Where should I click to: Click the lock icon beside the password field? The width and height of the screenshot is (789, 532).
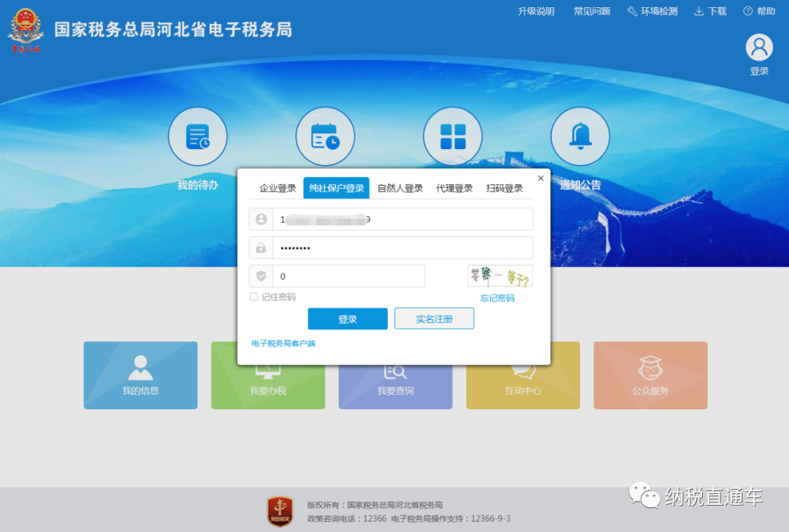pyautogui.click(x=261, y=248)
